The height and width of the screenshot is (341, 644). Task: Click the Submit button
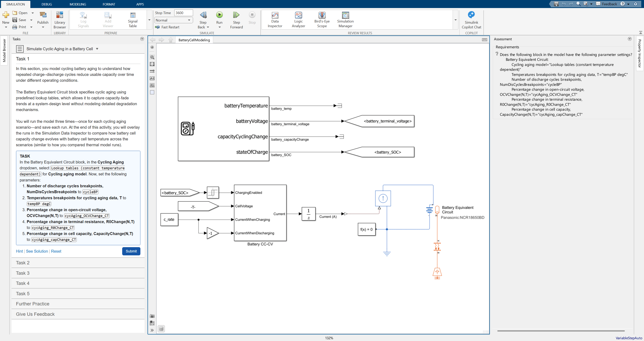[131, 251]
